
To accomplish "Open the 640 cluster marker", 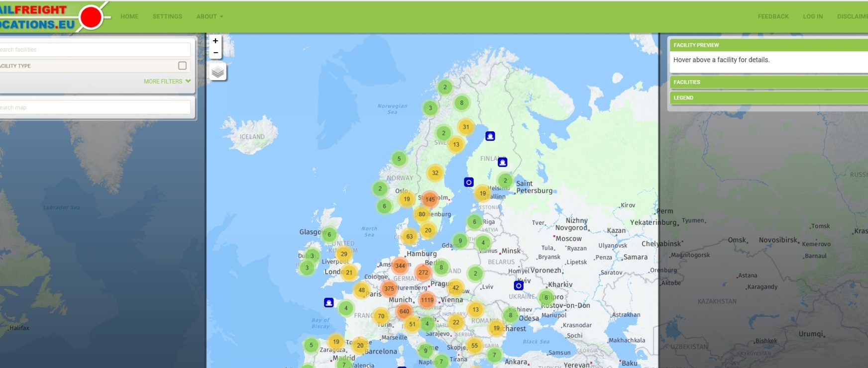I will coord(404,311).
